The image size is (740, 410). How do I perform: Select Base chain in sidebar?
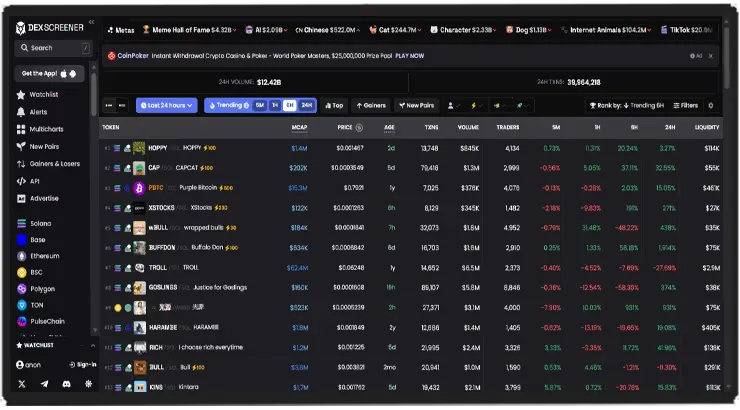(31, 240)
